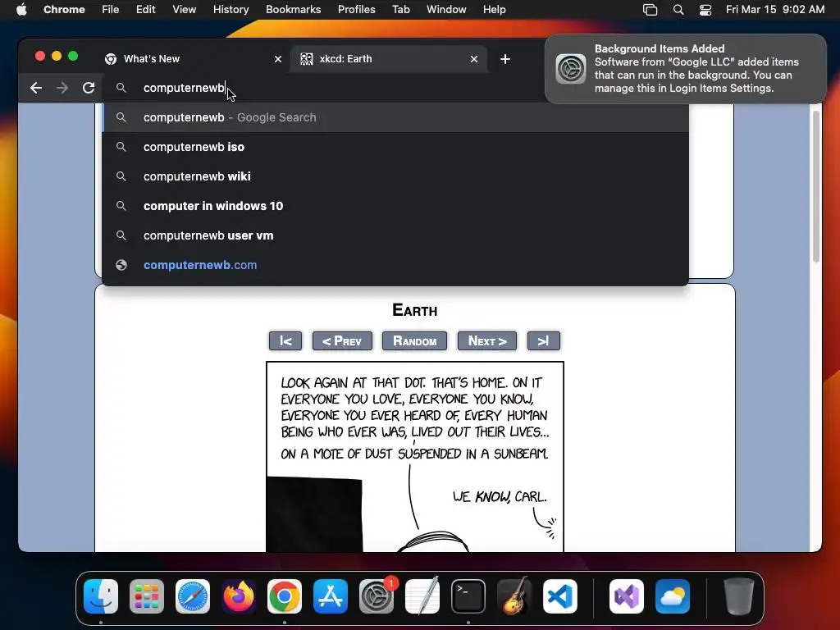Click the page's vertical scrollbar thumb
Image resolution: width=840 pixels, height=630 pixels.
click(816, 186)
